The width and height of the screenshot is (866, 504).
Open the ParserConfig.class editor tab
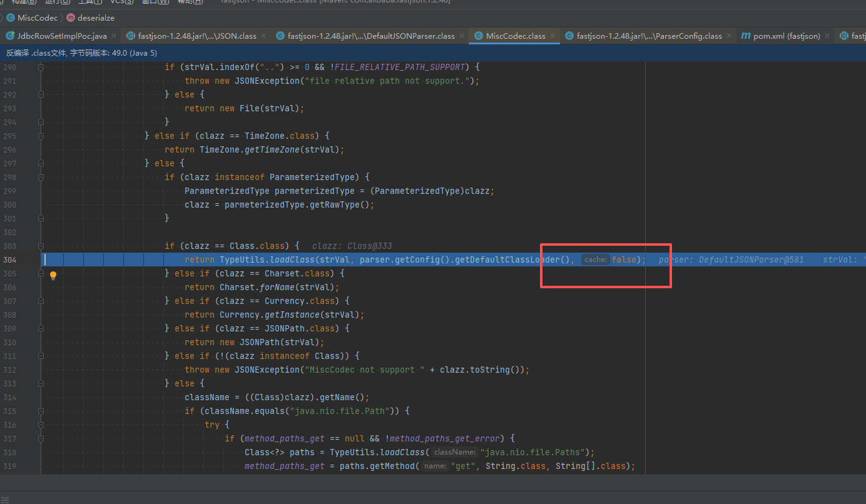point(649,36)
